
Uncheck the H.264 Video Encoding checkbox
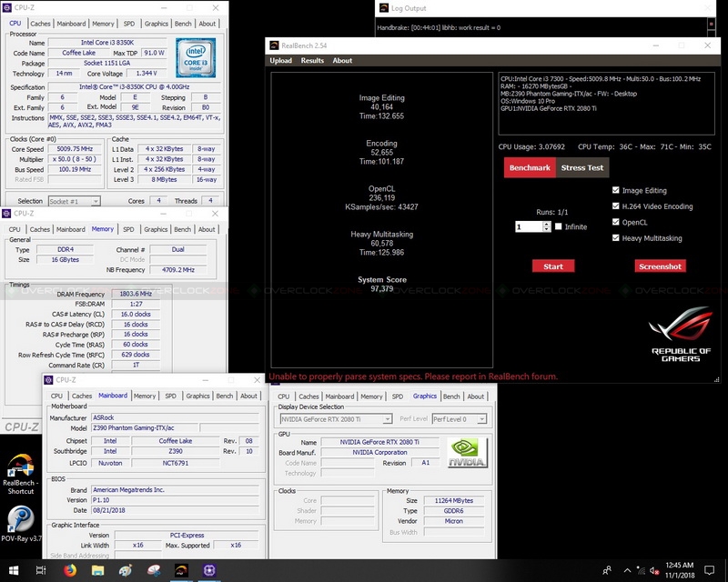(616, 206)
